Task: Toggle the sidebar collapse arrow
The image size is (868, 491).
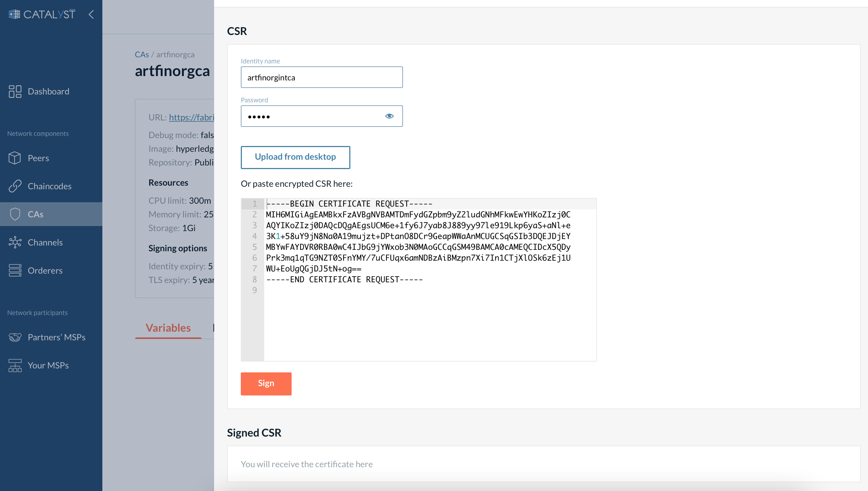Action: 91,14
